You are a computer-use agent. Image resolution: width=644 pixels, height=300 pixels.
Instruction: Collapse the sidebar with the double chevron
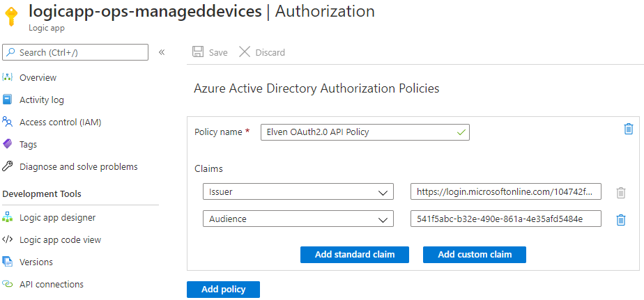[162, 52]
